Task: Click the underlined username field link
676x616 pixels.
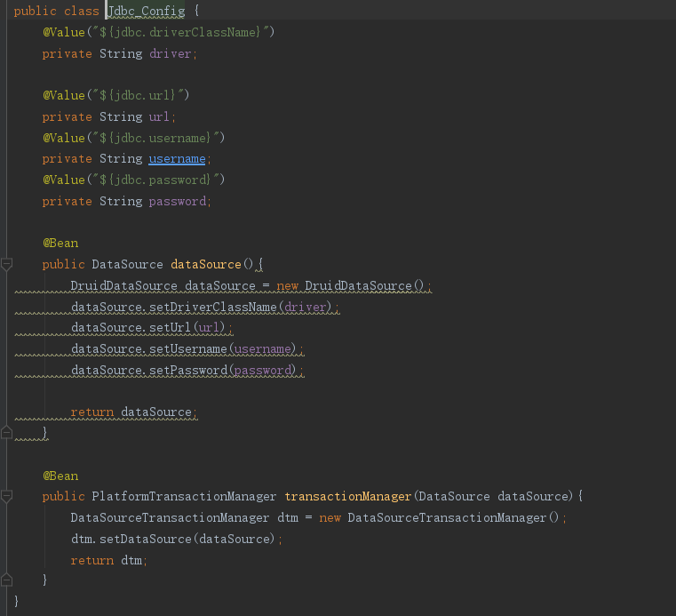Action: [x=177, y=159]
